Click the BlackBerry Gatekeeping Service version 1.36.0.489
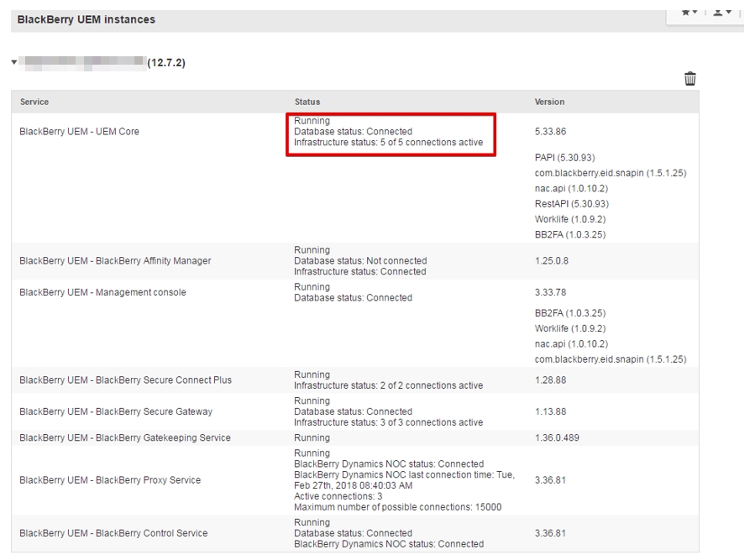 [x=556, y=437]
